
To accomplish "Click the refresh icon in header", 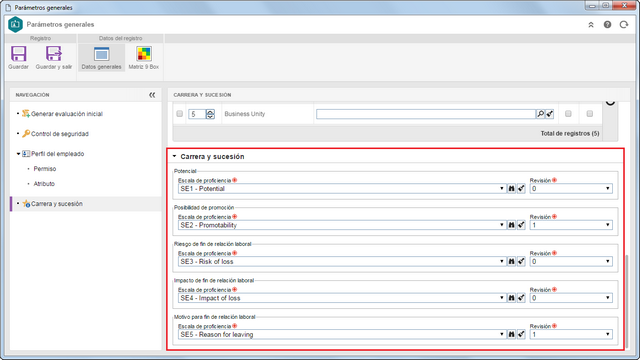I will (x=624, y=24).
